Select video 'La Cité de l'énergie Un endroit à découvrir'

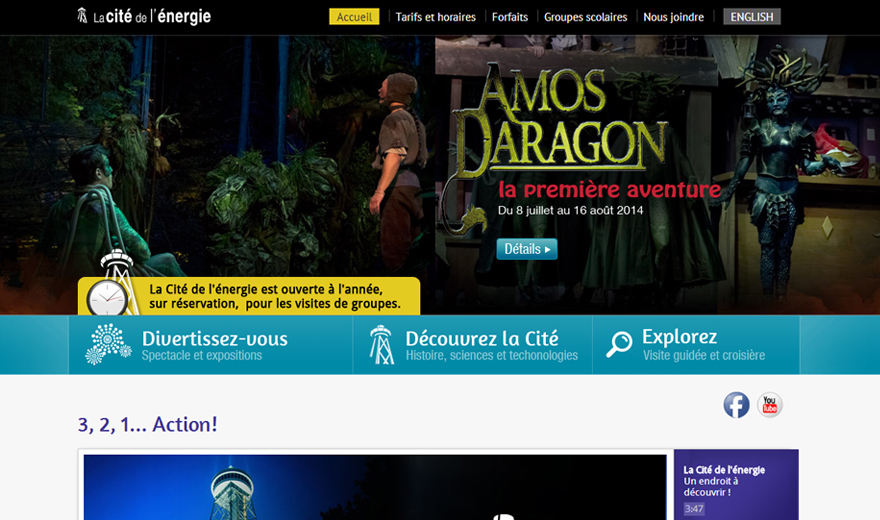[x=736, y=485]
